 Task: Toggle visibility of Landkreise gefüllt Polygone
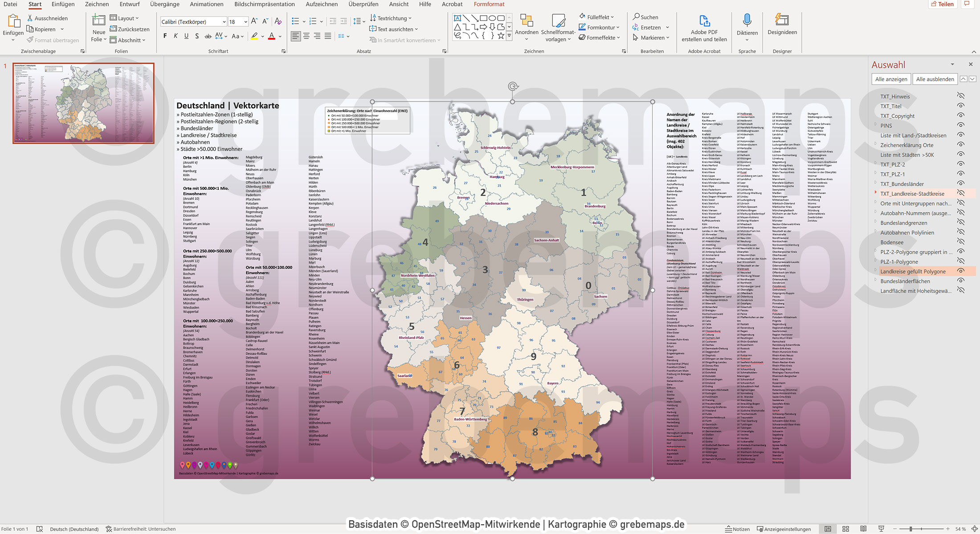[960, 271]
